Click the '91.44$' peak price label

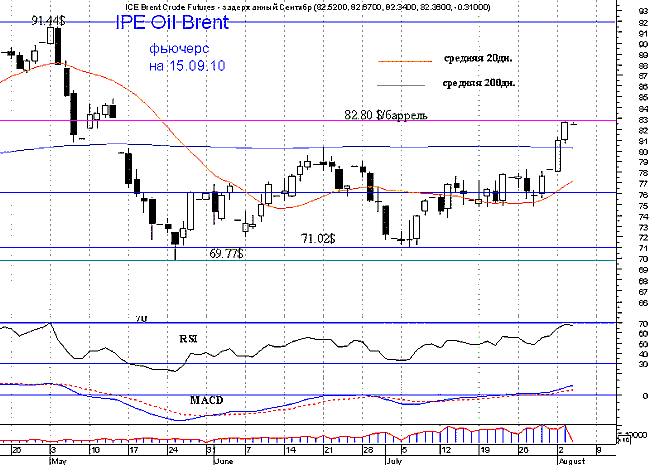pyautogui.click(x=48, y=20)
